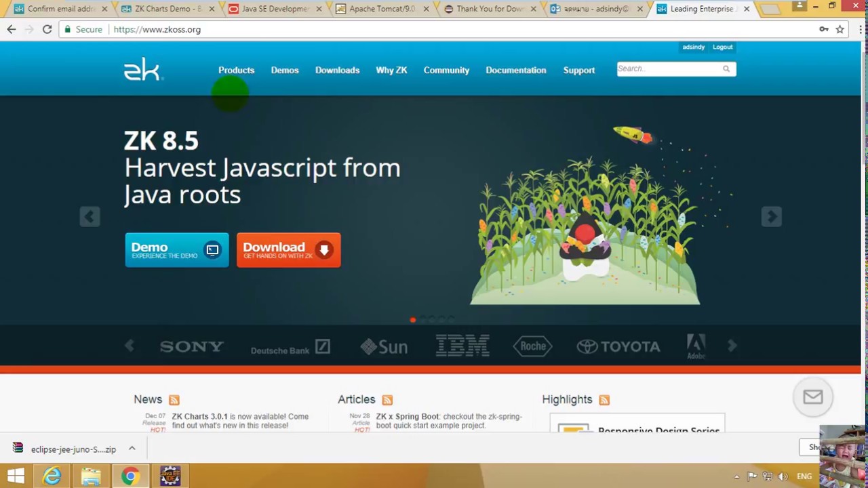Open the Java EE IDE taskbar icon
The image size is (868, 488).
point(170,476)
